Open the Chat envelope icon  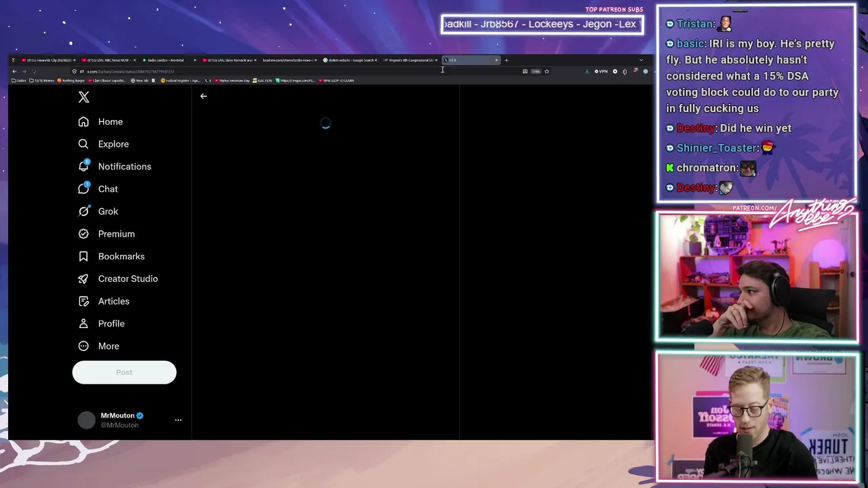(83, 189)
